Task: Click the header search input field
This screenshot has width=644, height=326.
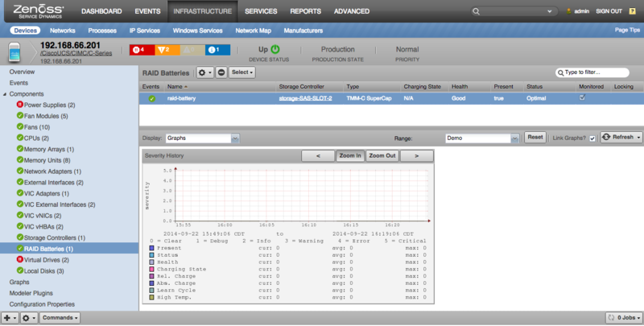Action: click(514, 11)
